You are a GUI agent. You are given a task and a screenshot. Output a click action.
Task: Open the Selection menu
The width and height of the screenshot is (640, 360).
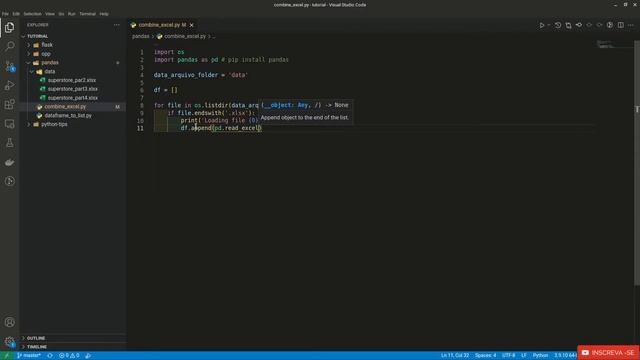coord(32,14)
